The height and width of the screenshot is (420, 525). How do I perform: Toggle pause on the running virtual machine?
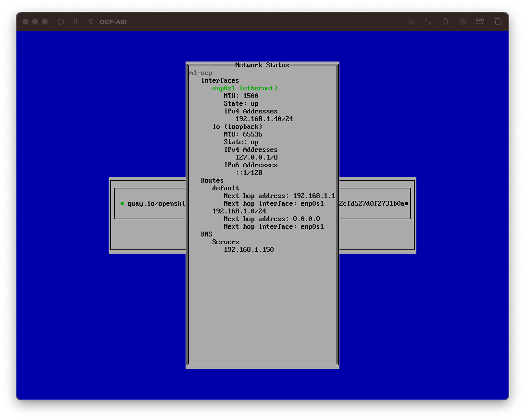pyautogui.click(x=75, y=22)
